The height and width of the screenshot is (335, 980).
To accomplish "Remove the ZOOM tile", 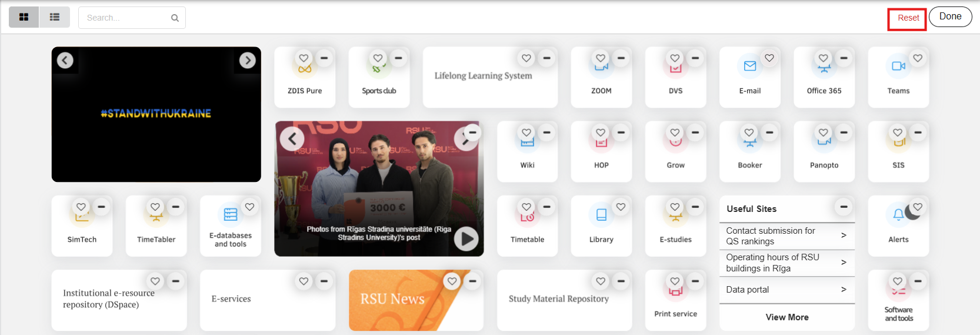I will pos(621,58).
